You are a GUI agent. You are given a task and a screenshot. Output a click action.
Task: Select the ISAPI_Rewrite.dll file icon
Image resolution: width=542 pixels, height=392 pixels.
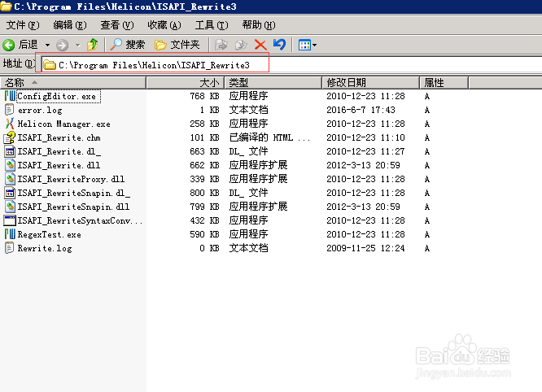(x=10, y=165)
